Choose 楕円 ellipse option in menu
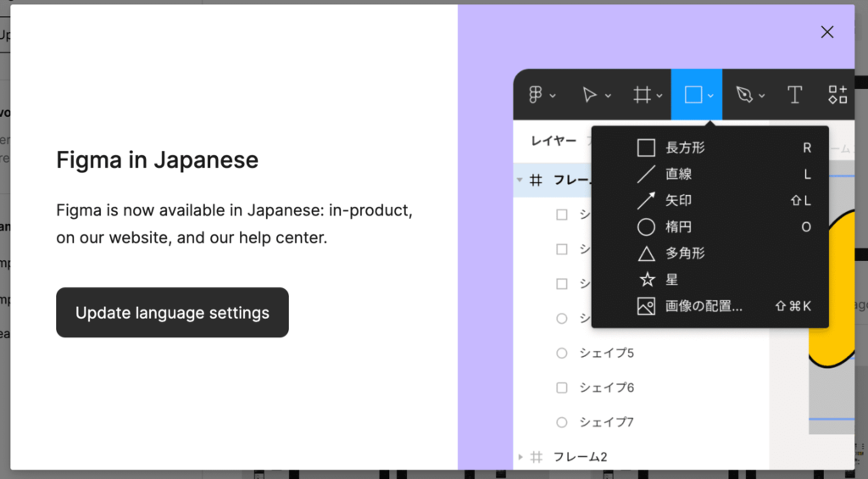 (678, 227)
